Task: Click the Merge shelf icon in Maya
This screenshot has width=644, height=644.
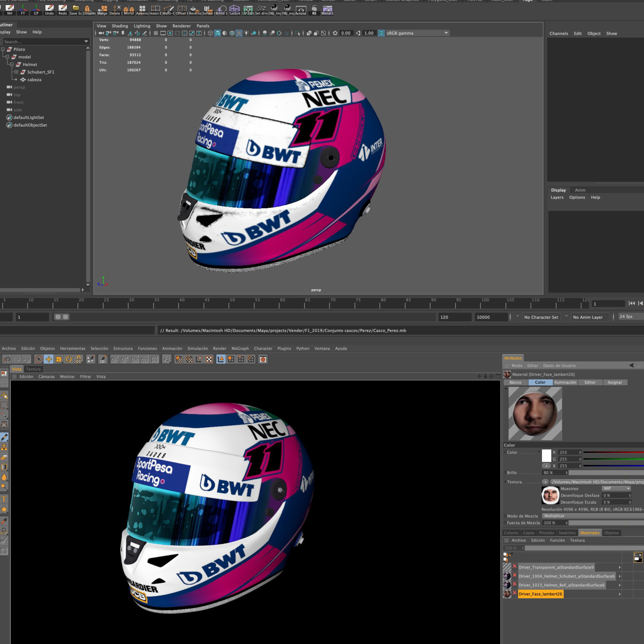Action: (102, 10)
